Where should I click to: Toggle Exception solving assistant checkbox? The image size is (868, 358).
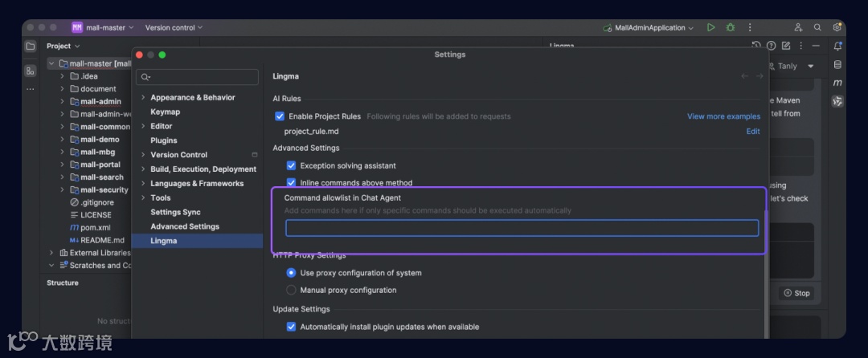[x=291, y=165]
